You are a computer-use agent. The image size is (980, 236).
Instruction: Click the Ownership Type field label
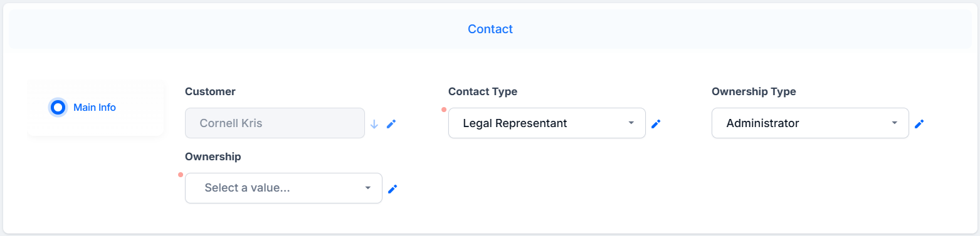tap(754, 91)
